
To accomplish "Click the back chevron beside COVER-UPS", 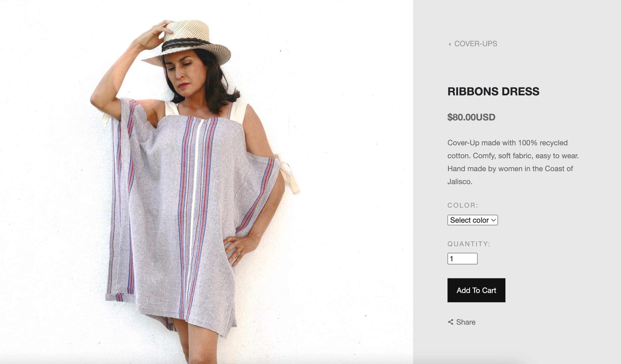I will [450, 44].
